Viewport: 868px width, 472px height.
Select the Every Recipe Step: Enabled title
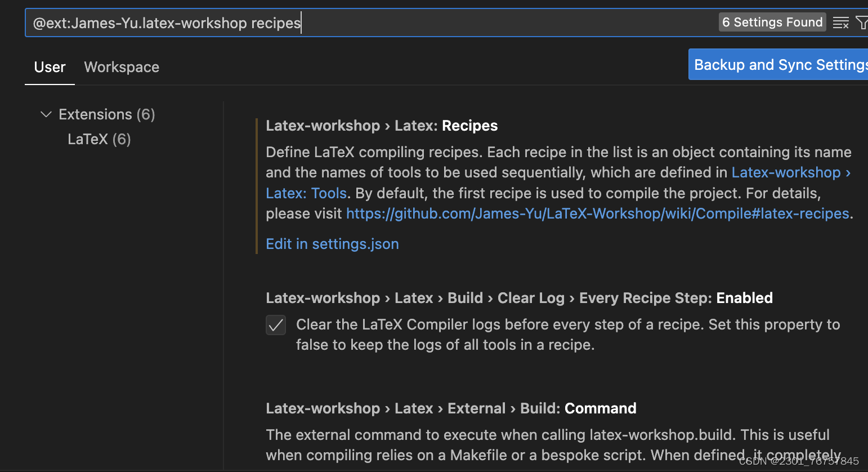tap(519, 298)
